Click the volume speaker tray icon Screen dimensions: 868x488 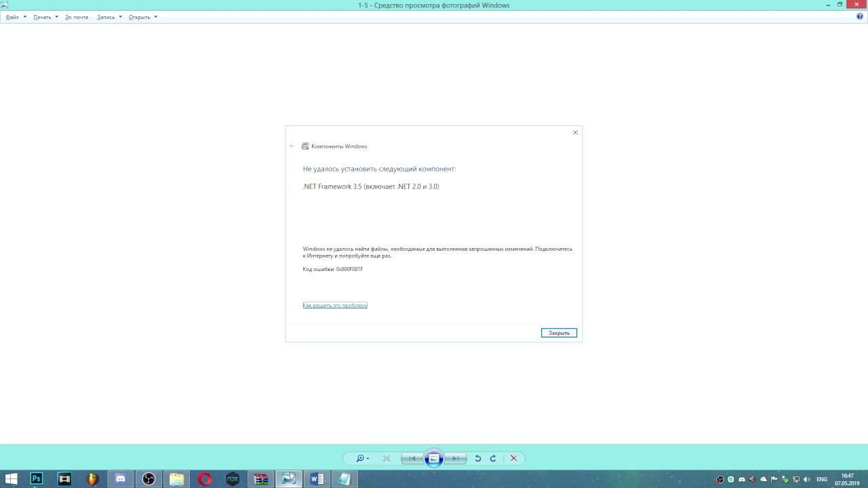pos(807,479)
